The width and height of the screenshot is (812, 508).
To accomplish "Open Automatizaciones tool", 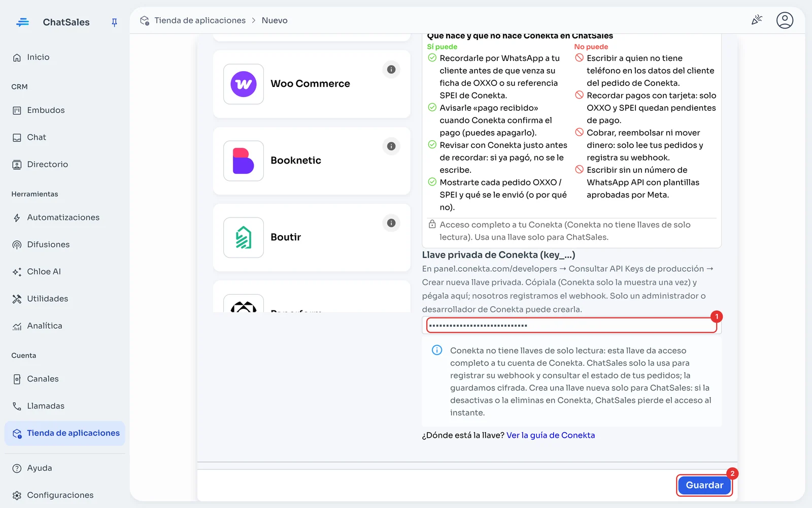I will (65, 217).
